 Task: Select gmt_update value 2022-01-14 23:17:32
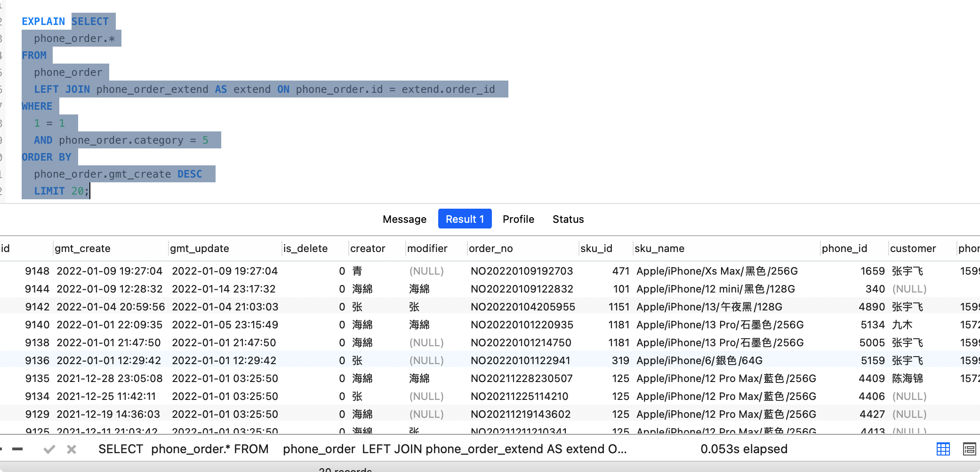coord(224,289)
